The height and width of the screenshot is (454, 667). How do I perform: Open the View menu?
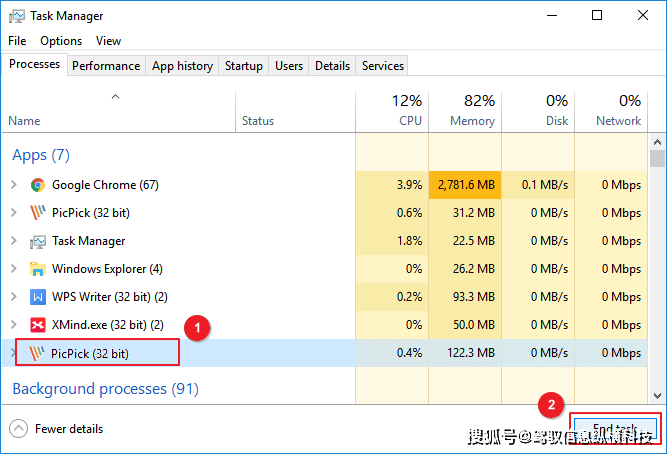point(108,41)
